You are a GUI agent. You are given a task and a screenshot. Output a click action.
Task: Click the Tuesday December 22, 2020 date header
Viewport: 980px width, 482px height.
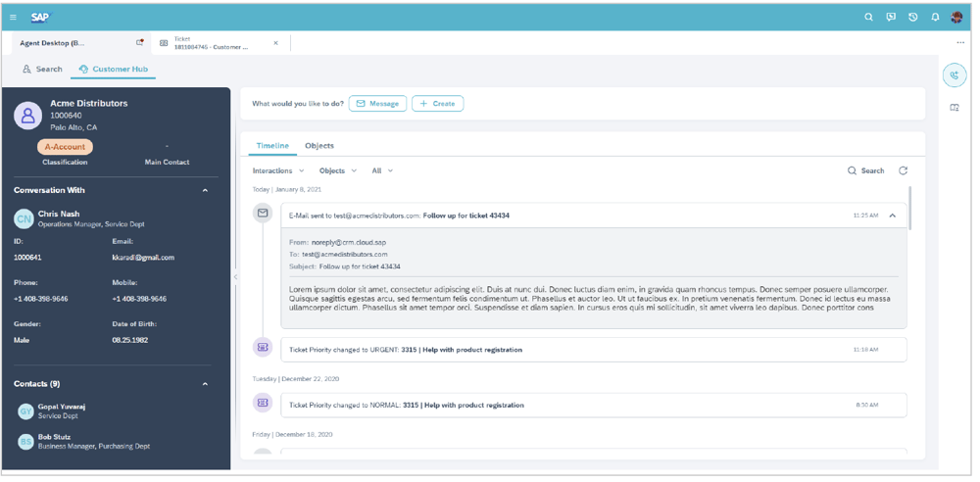tap(296, 379)
